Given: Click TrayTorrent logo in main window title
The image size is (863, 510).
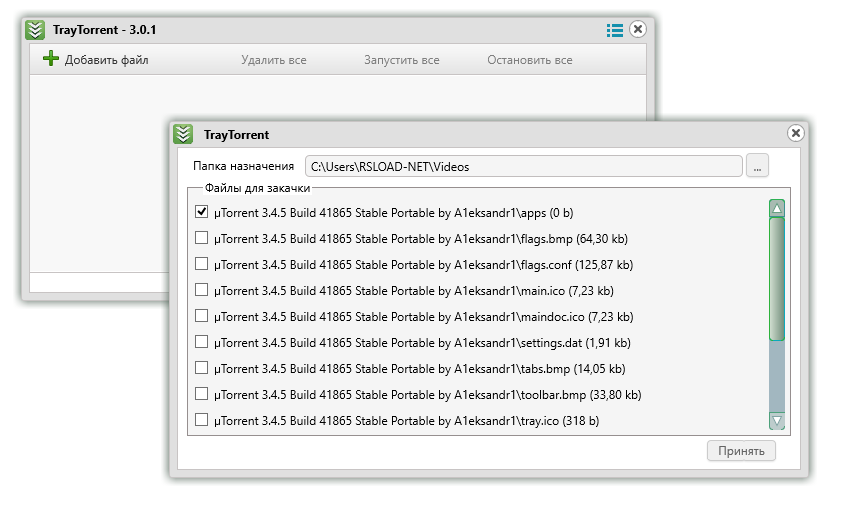Looking at the screenshot, I should [x=35, y=30].
